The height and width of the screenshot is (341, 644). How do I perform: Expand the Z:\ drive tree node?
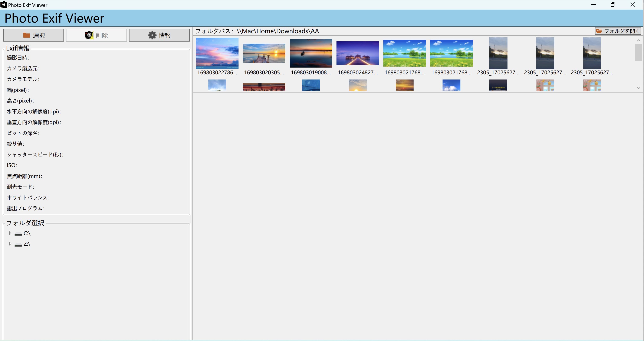(x=10, y=244)
